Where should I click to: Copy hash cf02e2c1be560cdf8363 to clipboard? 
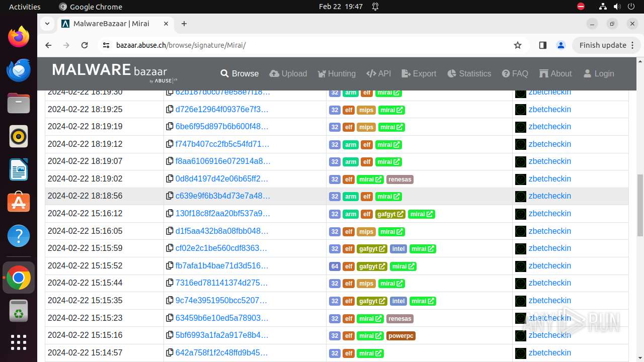170,248
